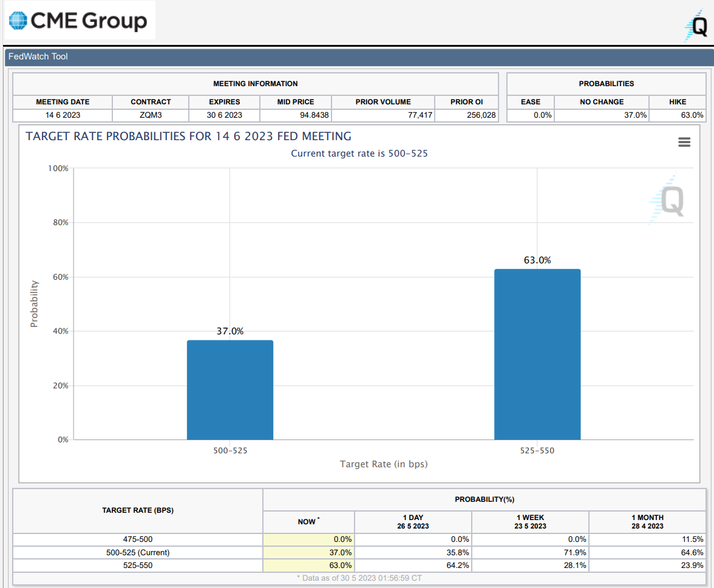Select the FedWatch Tool header tab
714x588 pixels.
click(38, 56)
